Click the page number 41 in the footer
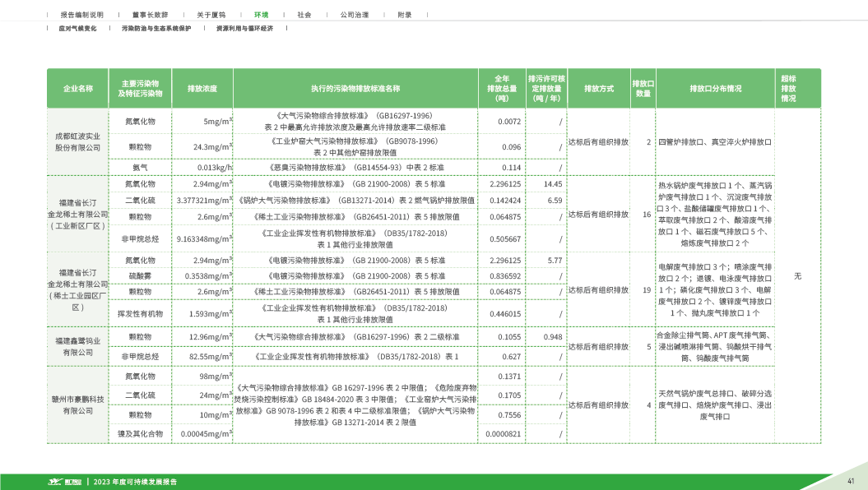Viewport: 868px width, 490px height. [x=851, y=481]
